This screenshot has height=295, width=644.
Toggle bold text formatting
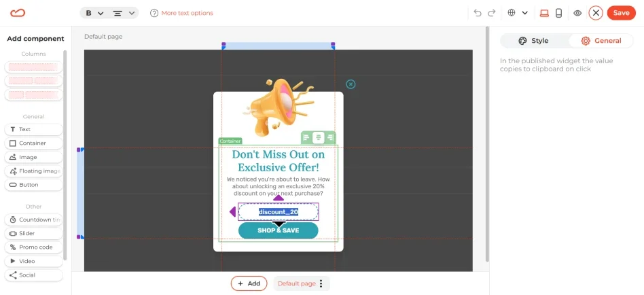(x=89, y=13)
